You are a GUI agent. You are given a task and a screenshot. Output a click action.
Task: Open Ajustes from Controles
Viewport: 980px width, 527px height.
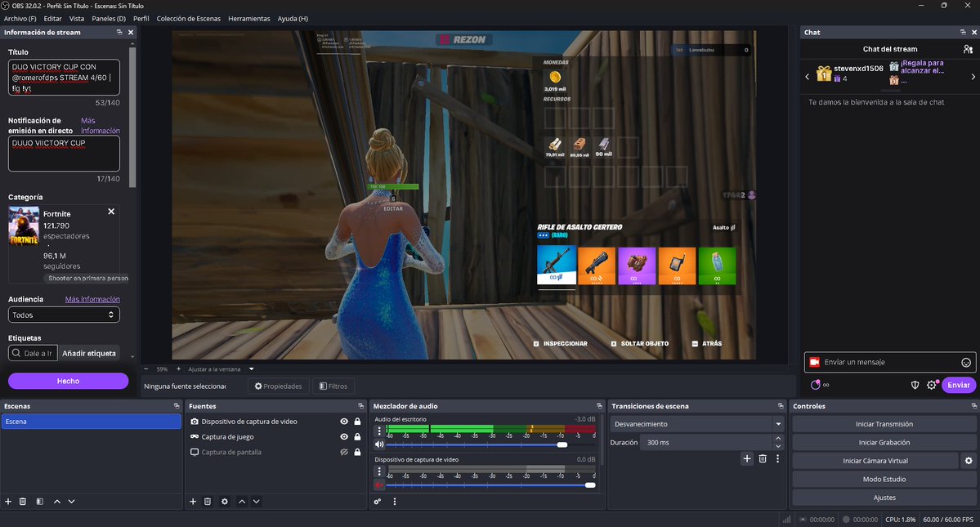click(884, 498)
